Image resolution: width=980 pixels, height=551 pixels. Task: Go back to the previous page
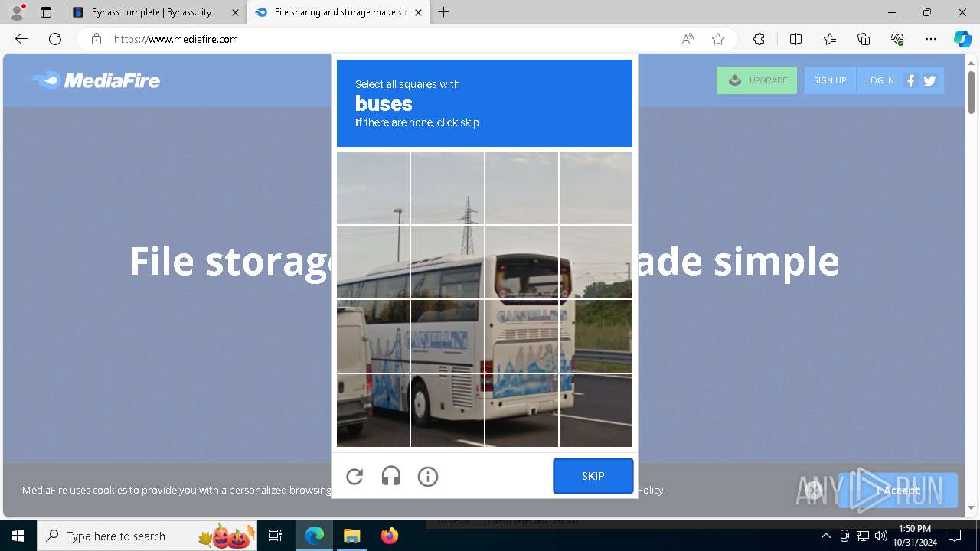pos(21,39)
